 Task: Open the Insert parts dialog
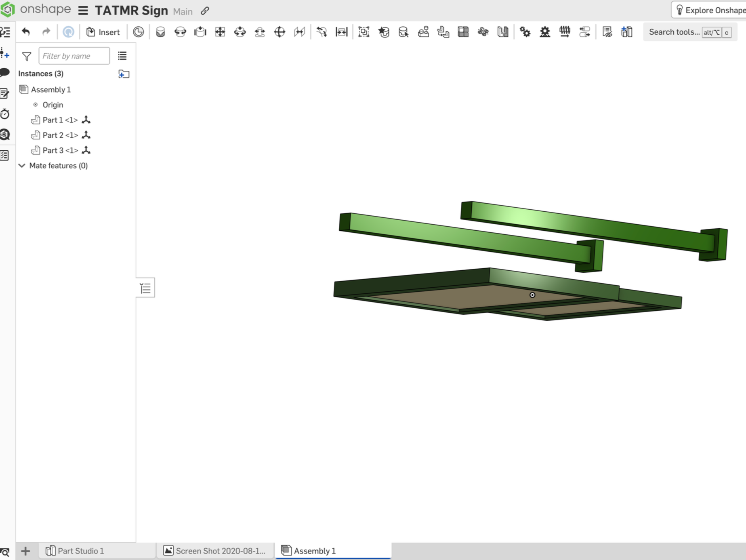point(103,32)
